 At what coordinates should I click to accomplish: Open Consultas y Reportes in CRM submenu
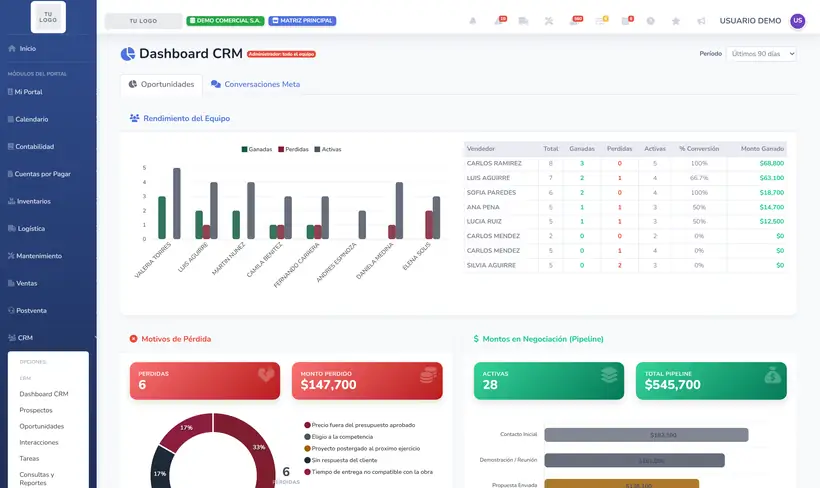pos(37,479)
